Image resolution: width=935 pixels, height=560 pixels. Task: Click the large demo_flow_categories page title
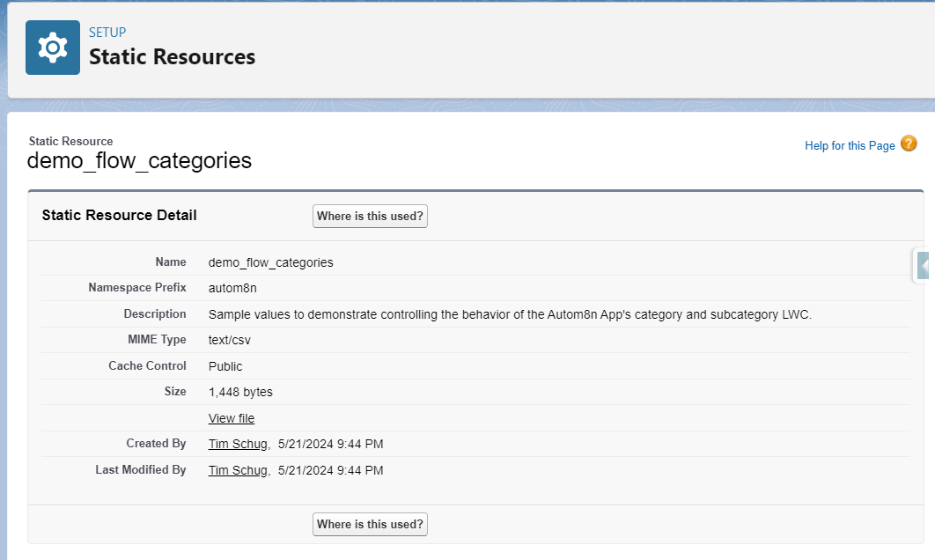(139, 160)
